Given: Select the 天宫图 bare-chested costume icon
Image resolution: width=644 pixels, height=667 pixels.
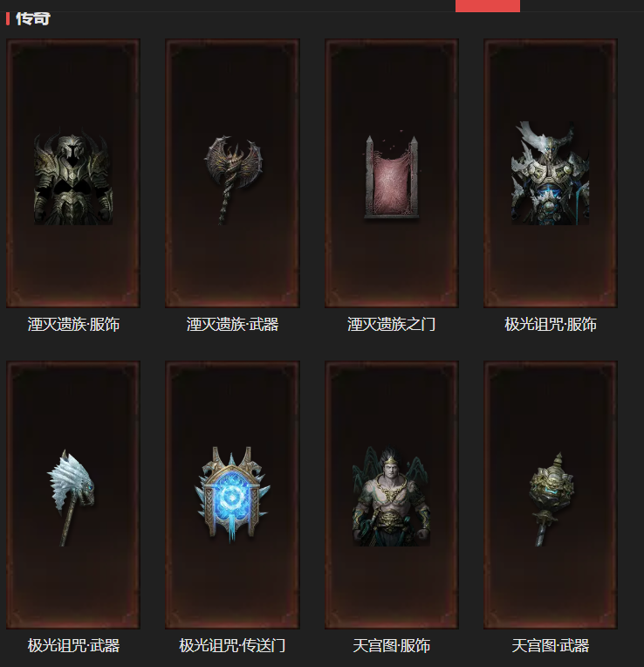Looking at the screenshot, I should (x=391, y=496).
